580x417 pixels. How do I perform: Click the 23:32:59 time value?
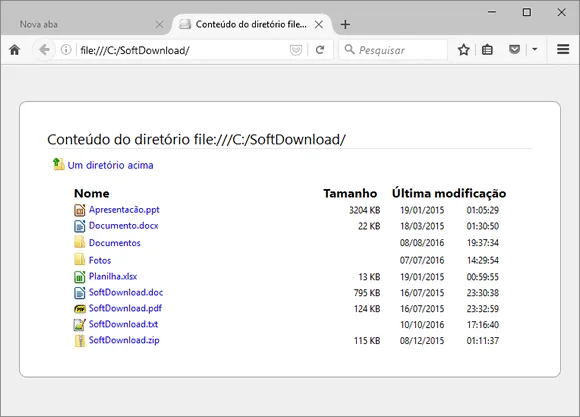(x=482, y=309)
